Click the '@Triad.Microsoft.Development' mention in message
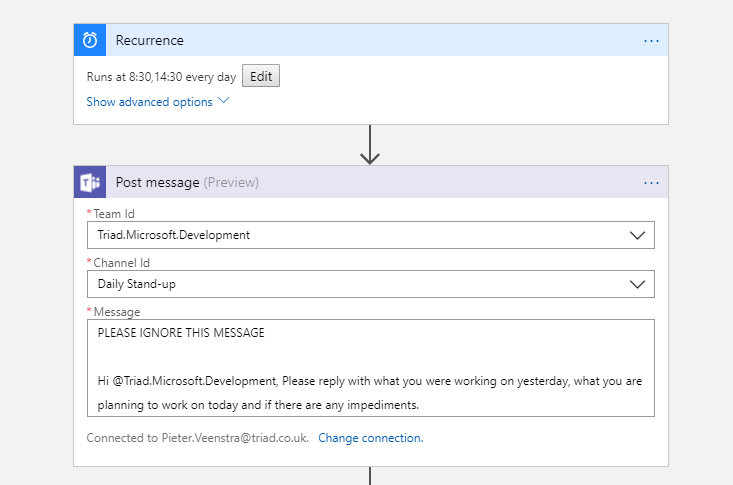Screen dimensions: 733x485 click(x=195, y=381)
